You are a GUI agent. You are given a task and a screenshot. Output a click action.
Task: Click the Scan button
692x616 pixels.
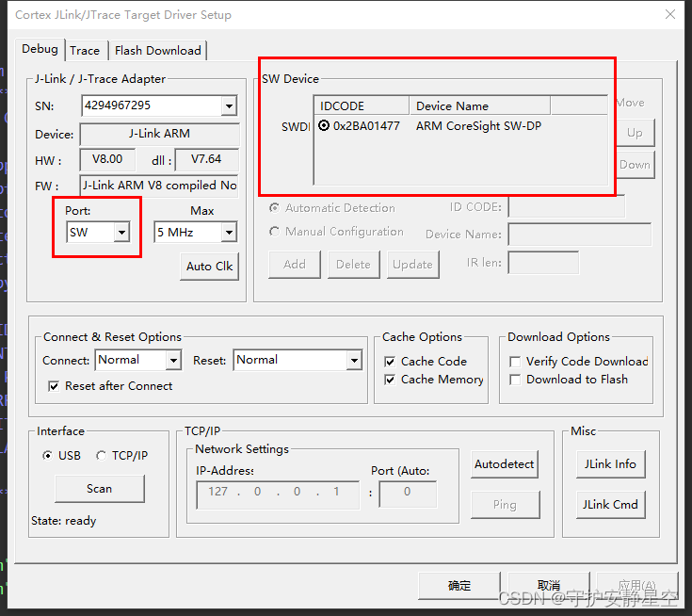[x=100, y=489]
